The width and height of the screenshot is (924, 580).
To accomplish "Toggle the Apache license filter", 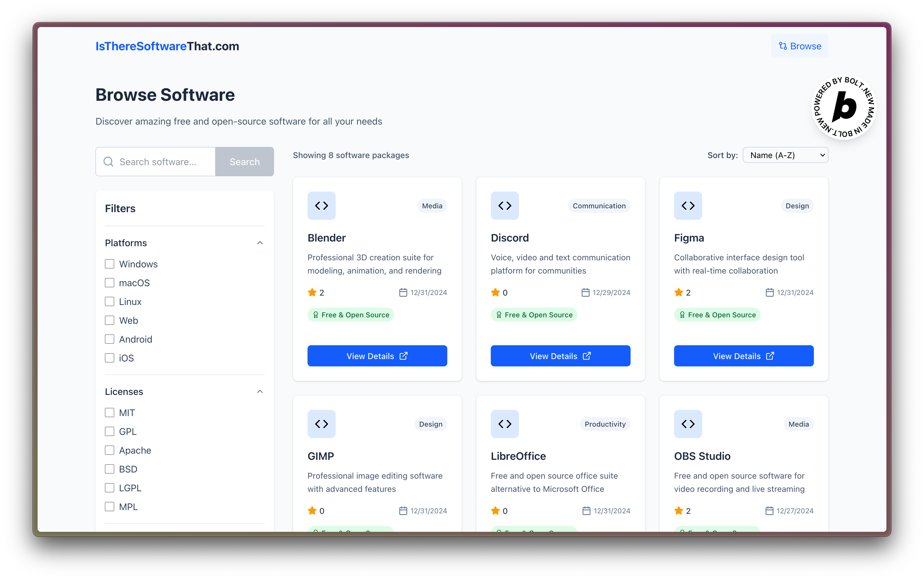I will click(110, 450).
